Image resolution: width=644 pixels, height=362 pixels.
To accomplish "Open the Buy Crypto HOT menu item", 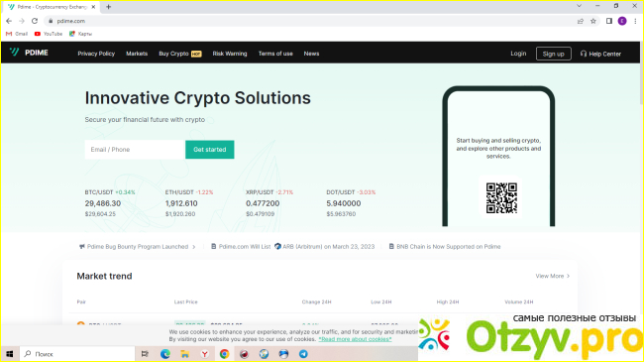I will (180, 54).
